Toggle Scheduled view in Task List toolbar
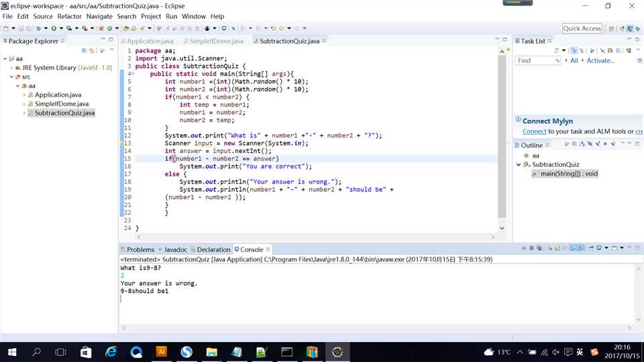The width and height of the screenshot is (644, 362). 582,50
